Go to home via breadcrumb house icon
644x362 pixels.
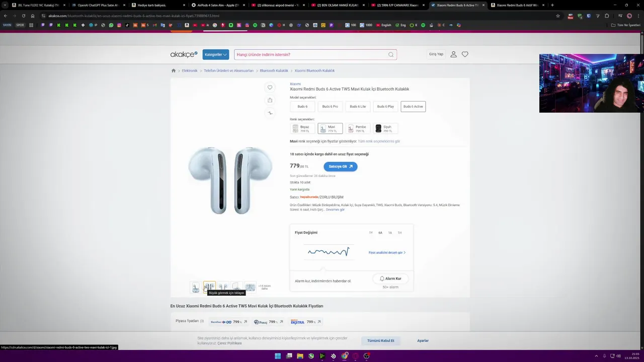tap(174, 71)
